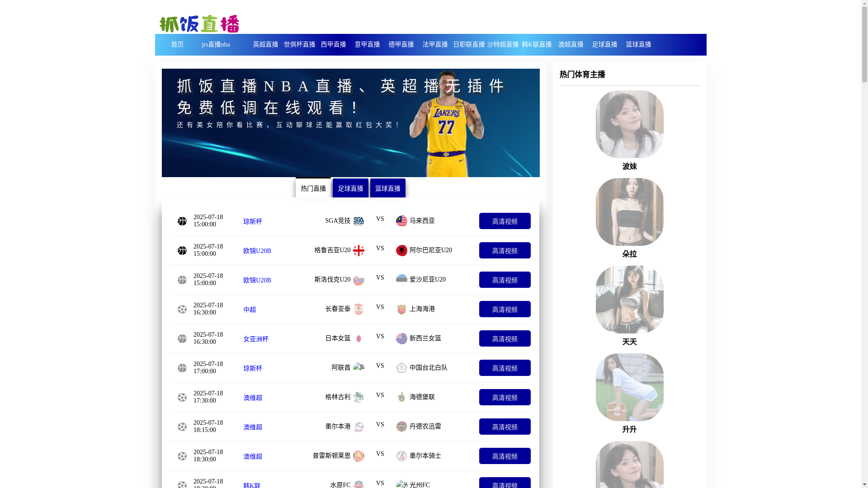Watch 高清视频 for 阿联酋 vs 中国台北队

505,368
